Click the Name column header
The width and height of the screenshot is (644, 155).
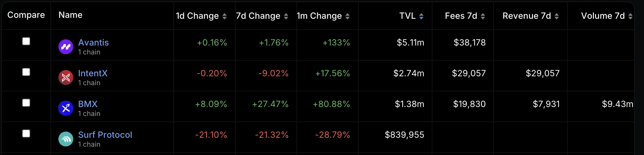70,15
